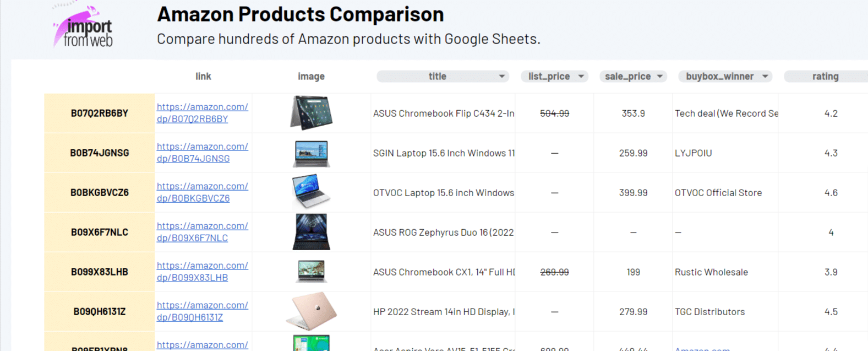Click the Rustic Wholesale buybox cell
This screenshot has height=351, width=868.
[x=725, y=272]
